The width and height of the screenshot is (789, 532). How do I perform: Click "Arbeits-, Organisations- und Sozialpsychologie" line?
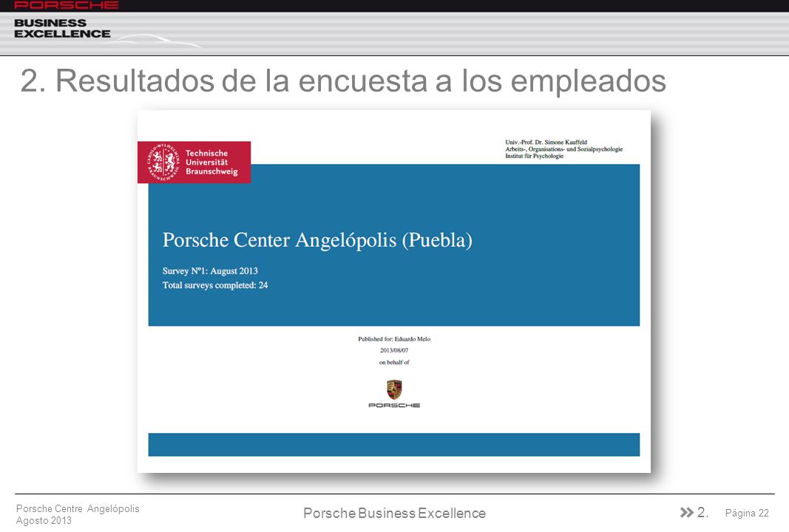(x=563, y=149)
